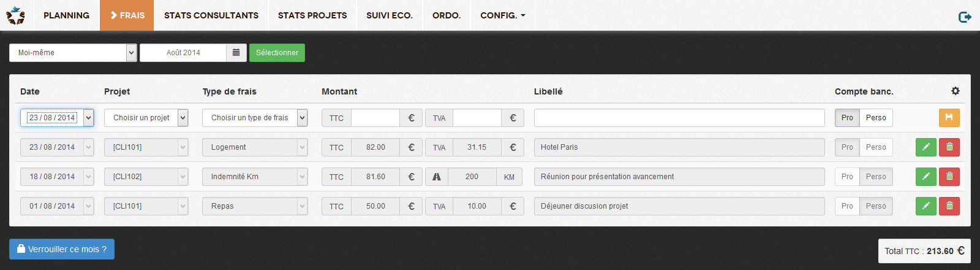Click the green Sélectionner button
980x270 pixels.
(277, 53)
